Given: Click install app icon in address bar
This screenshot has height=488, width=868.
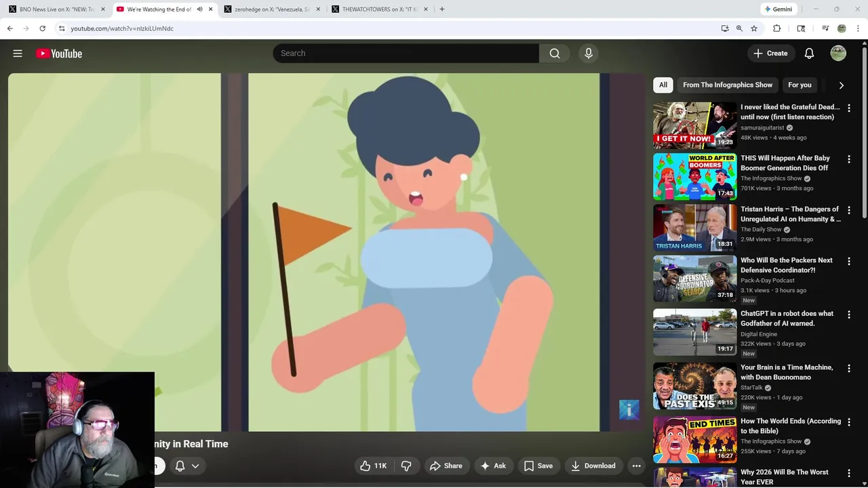Looking at the screenshot, I should tap(725, 28).
